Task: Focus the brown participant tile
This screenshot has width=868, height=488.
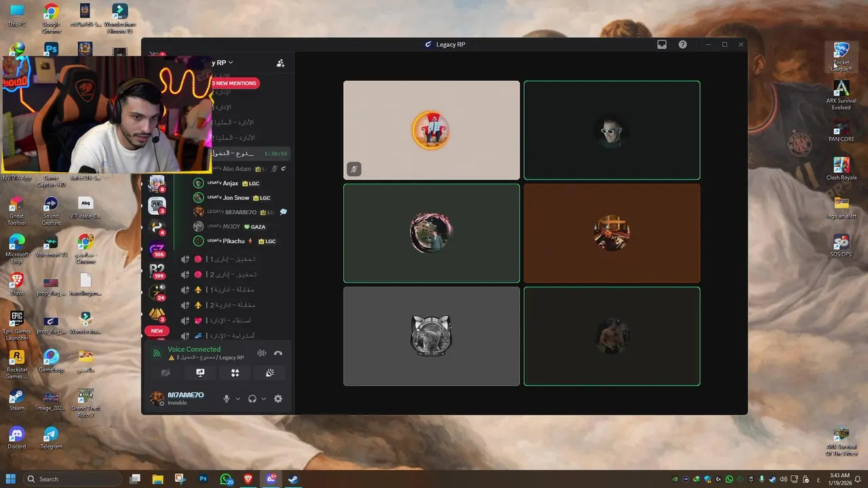Action: coord(612,233)
